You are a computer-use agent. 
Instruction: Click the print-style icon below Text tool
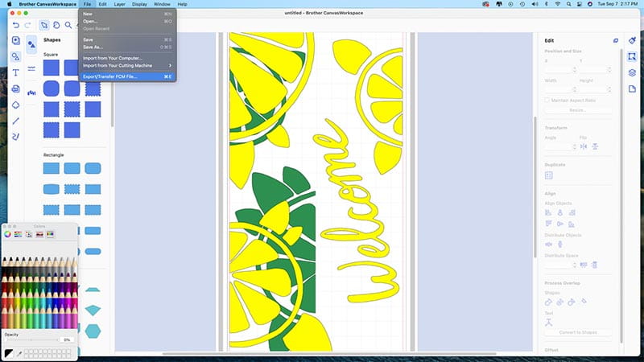tap(15, 88)
